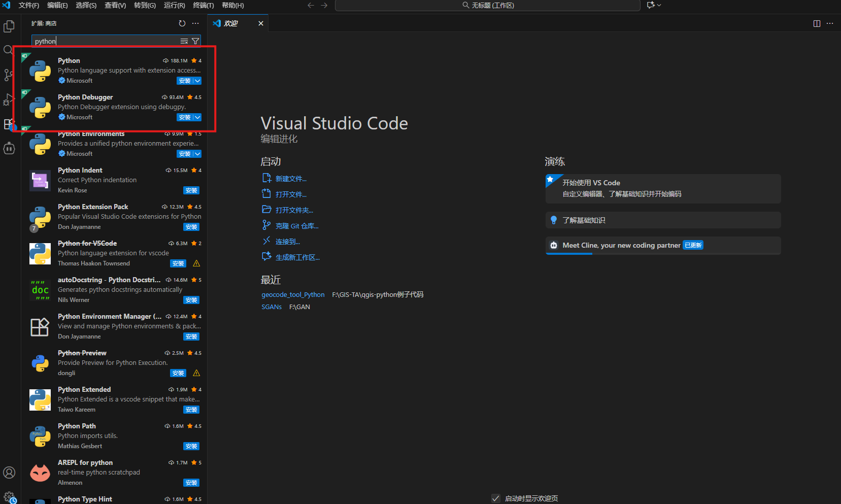Expand install options for Python extension

click(197, 81)
